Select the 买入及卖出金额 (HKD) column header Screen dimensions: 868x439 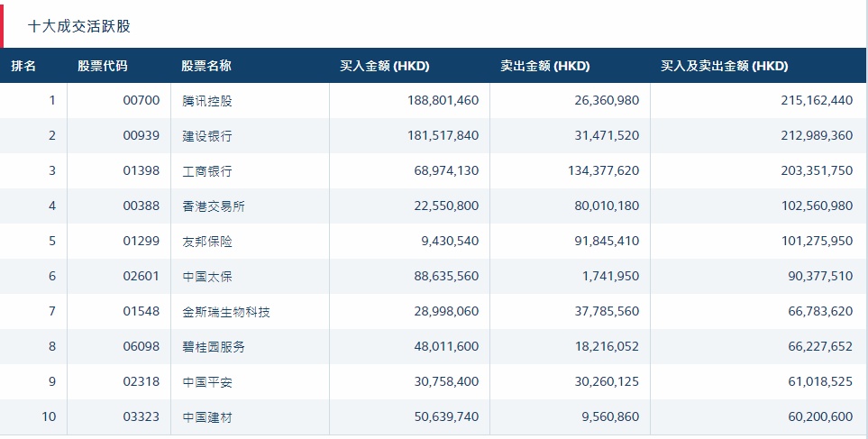pyautogui.click(x=725, y=66)
